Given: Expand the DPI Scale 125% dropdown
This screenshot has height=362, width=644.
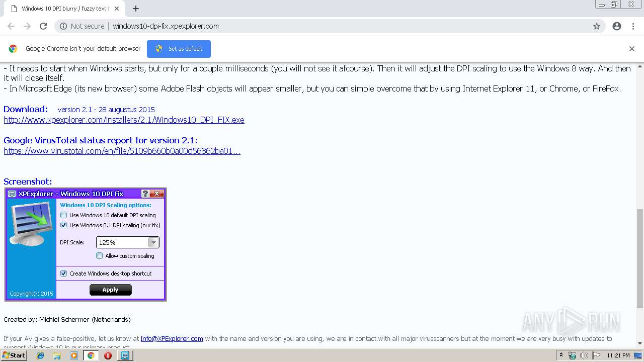Looking at the screenshot, I should click(153, 242).
